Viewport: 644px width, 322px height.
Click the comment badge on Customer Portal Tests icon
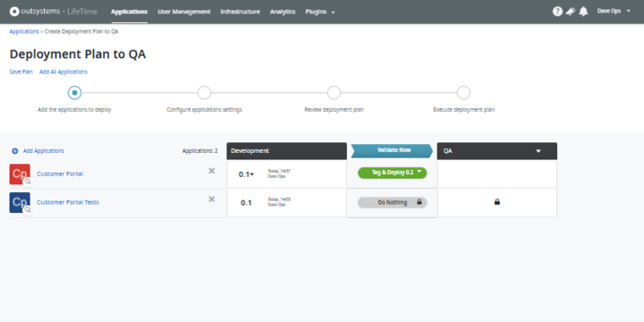28,210
